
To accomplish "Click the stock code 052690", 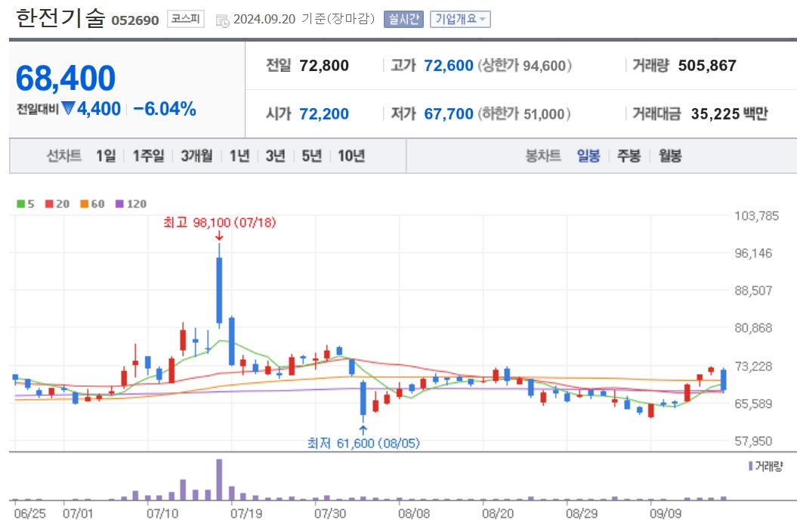I will click(x=135, y=20).
